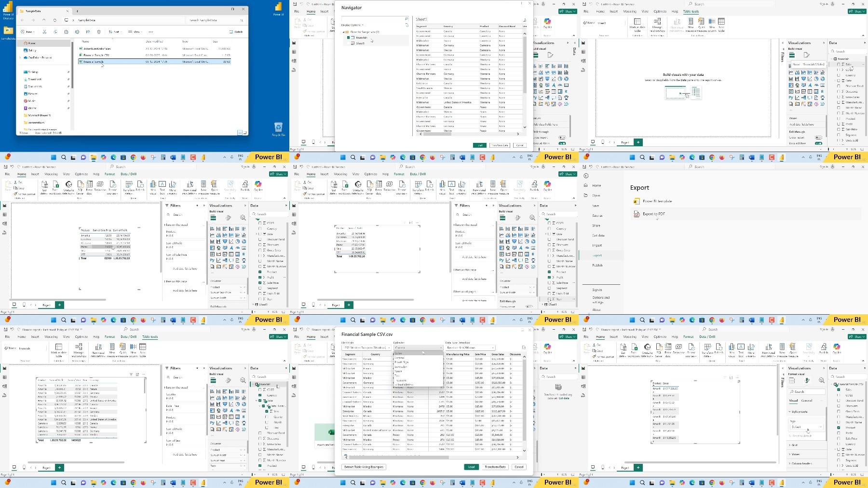Open the Recycle Bin desktop icon
The height and width of the screenshot is (488, 868).
278,129
